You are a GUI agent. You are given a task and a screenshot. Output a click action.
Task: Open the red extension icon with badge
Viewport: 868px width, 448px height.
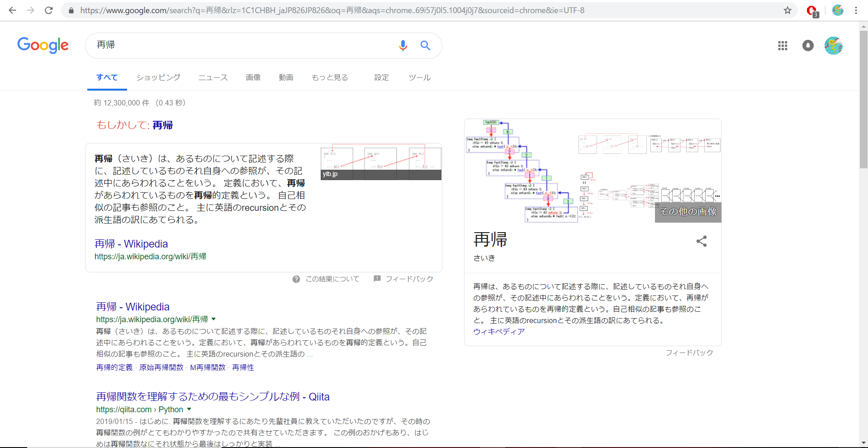pyautogui.click(x=812, y=11)
